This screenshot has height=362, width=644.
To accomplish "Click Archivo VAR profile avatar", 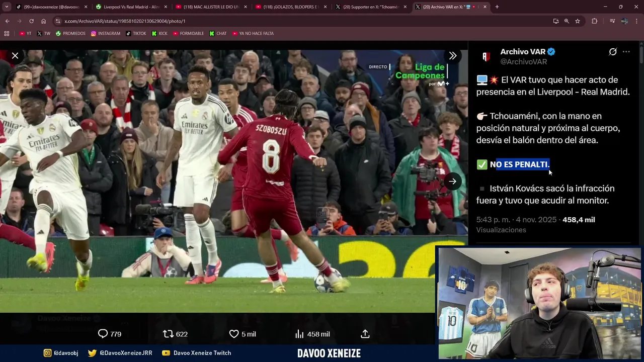I will click(x=486, y=57).
